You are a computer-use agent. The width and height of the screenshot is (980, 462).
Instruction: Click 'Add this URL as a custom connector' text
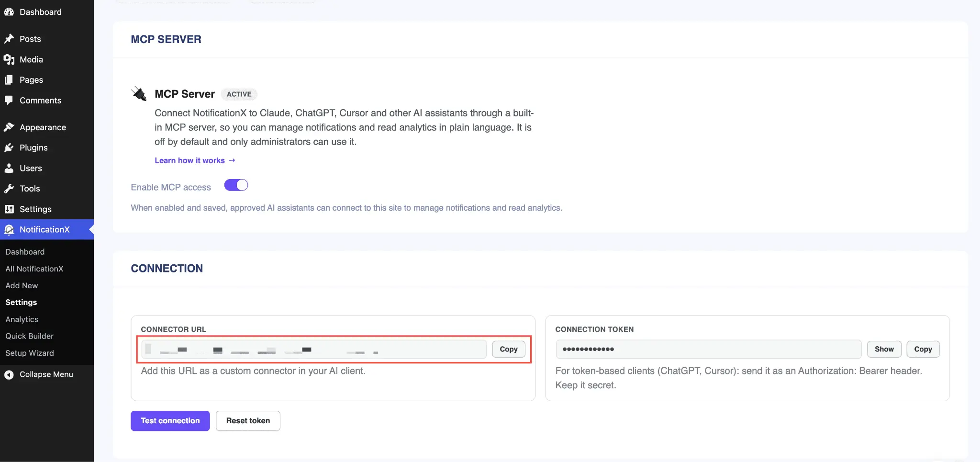coord(253,371)
